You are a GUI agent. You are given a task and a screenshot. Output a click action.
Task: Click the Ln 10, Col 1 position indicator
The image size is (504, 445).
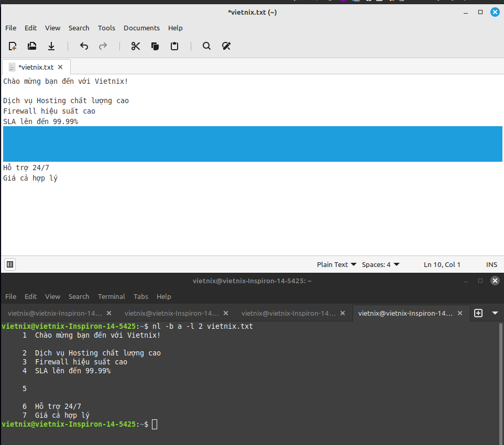tap(442, 264)
